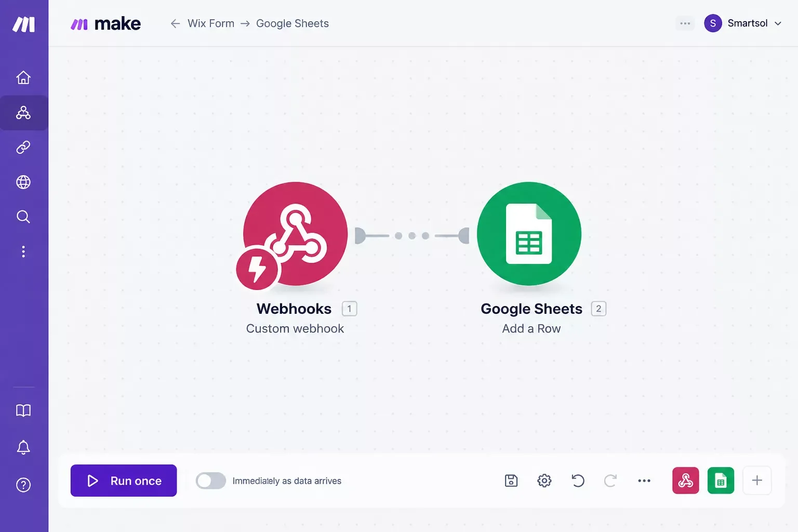Open the sidebar More vertical dots
Screen dimensions: 798x532
point(23,251)
